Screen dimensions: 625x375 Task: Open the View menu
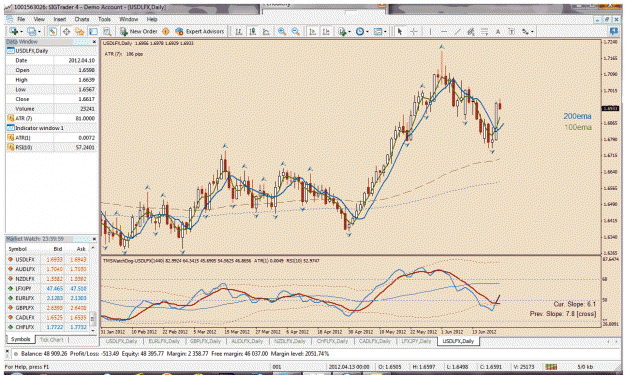click(x=39, y=19)
